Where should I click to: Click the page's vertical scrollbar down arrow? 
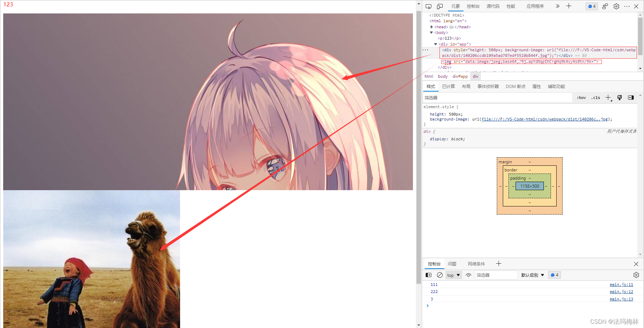419,325
